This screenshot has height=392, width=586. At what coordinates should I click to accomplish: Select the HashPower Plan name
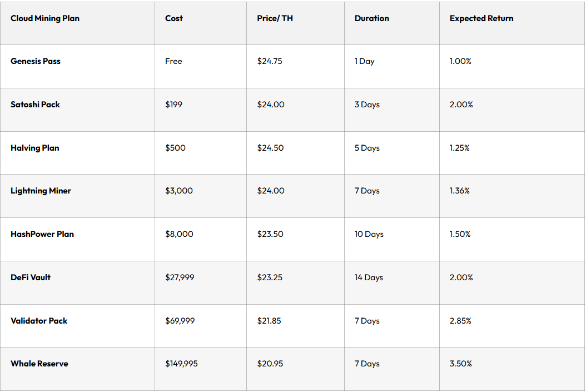point(42,234)
